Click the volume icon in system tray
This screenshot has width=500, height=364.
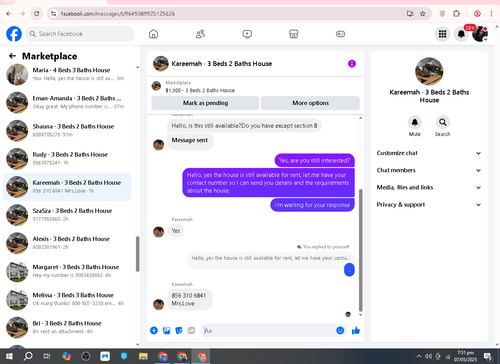coord(428,356)
